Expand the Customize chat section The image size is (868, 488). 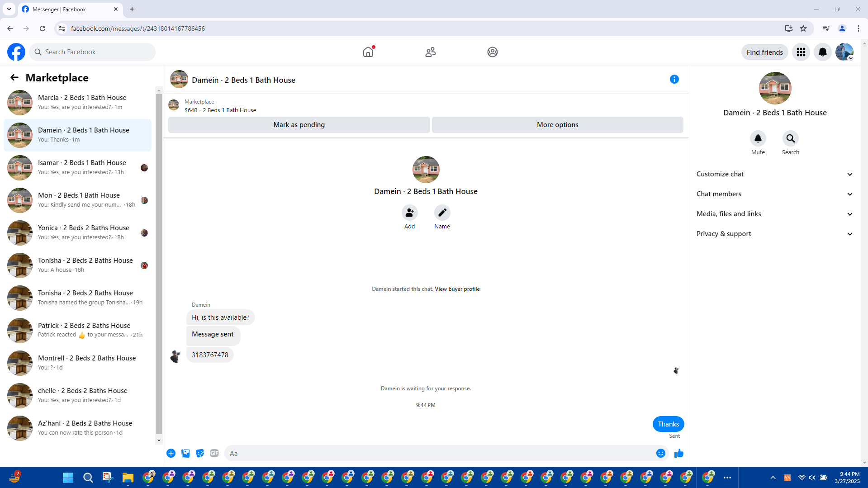(775, 174)
